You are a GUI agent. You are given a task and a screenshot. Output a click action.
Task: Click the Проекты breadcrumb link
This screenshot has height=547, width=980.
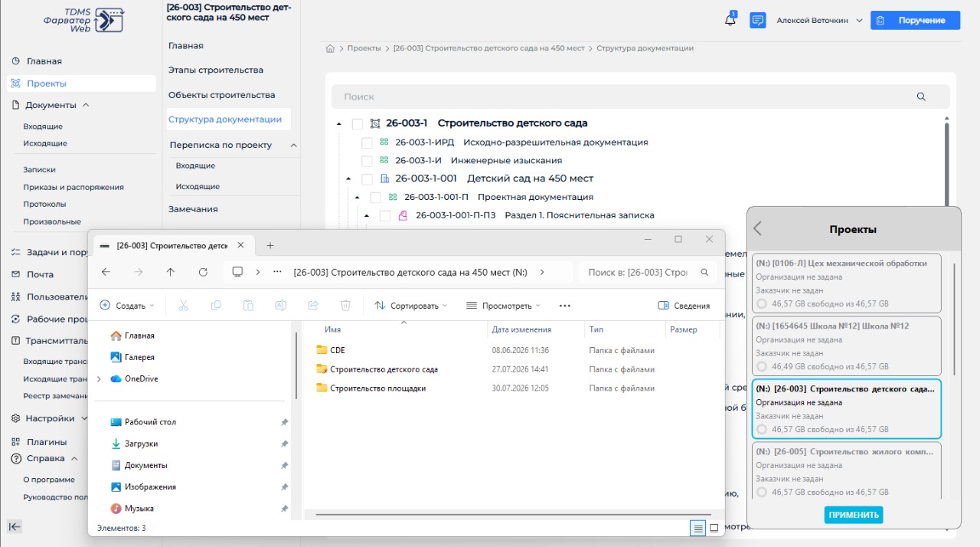[x=364, y=48]
